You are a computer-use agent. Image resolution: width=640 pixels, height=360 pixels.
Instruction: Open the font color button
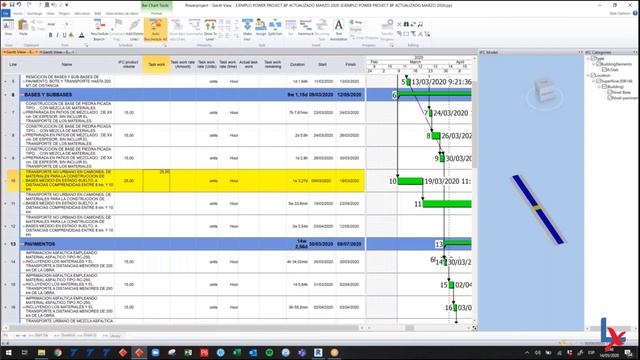click(81, 35)
